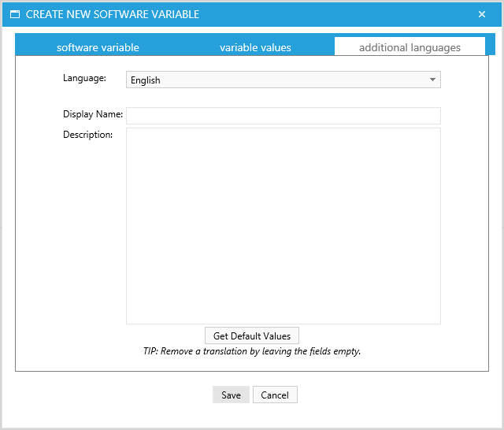This screenshot has height=430, width=504.
Task: Focus the Description text area
Action: (283, 225)
